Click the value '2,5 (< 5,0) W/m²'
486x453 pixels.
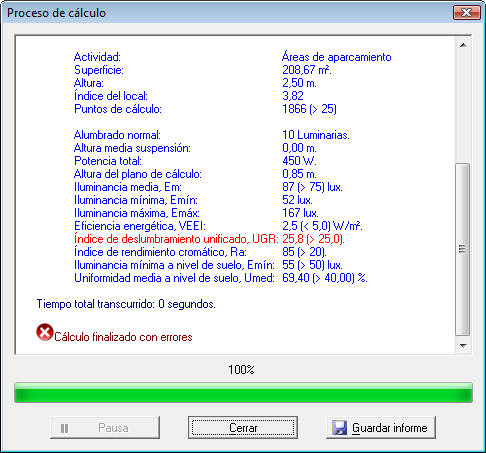point(322,226)
